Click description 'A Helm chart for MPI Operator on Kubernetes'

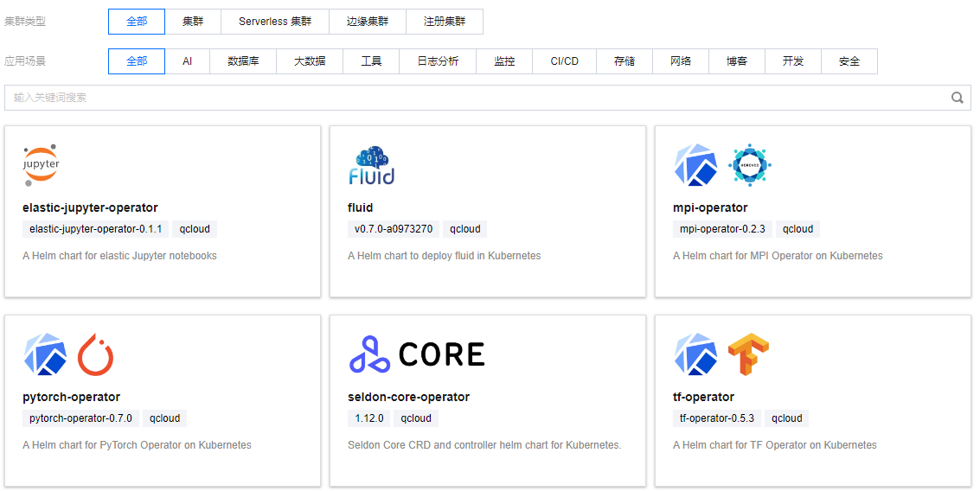[778, 256]
